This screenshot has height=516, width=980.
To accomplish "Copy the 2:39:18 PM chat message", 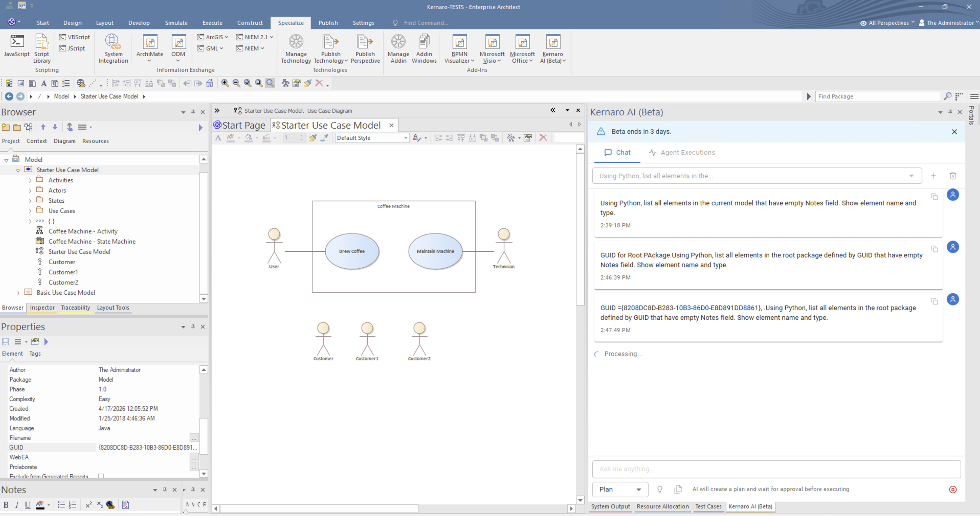I will [x=934, y=197].
